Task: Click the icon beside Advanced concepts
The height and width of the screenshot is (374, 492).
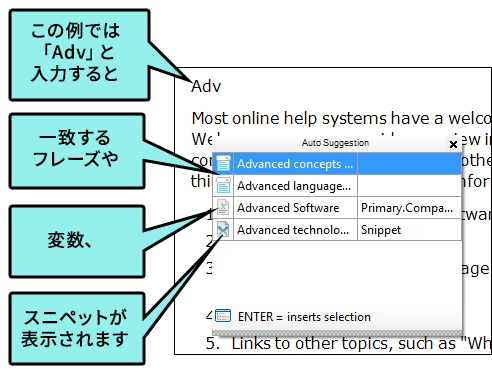Action: [223, 163]
